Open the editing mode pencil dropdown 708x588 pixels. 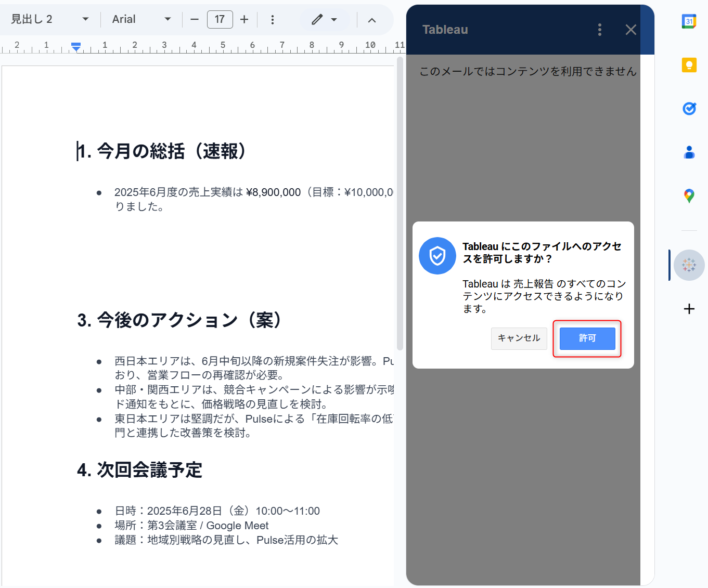point(325,19)
